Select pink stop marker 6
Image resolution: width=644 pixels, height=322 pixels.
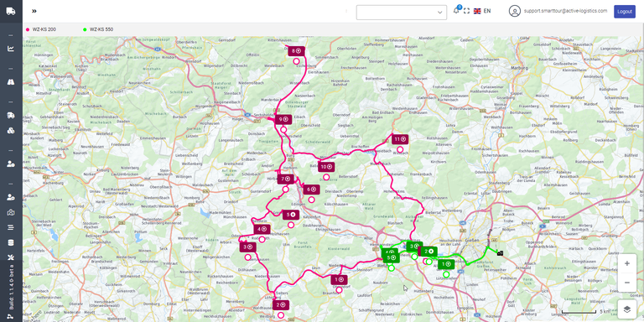(x=311, y=190)
